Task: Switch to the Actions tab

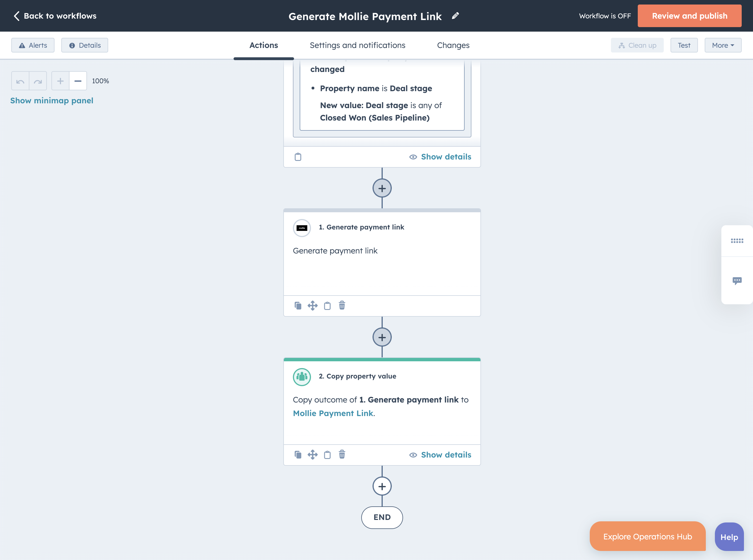Action: click(264, 45)
